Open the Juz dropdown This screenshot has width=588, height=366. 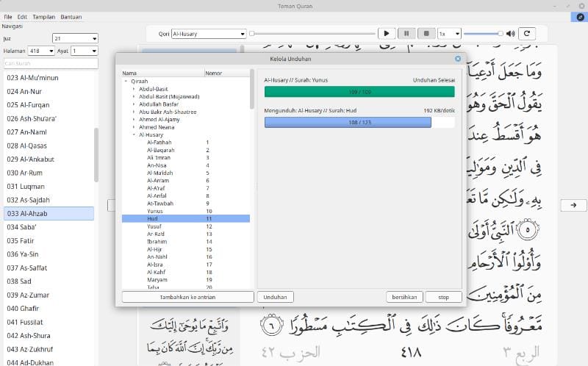point(75,38)
